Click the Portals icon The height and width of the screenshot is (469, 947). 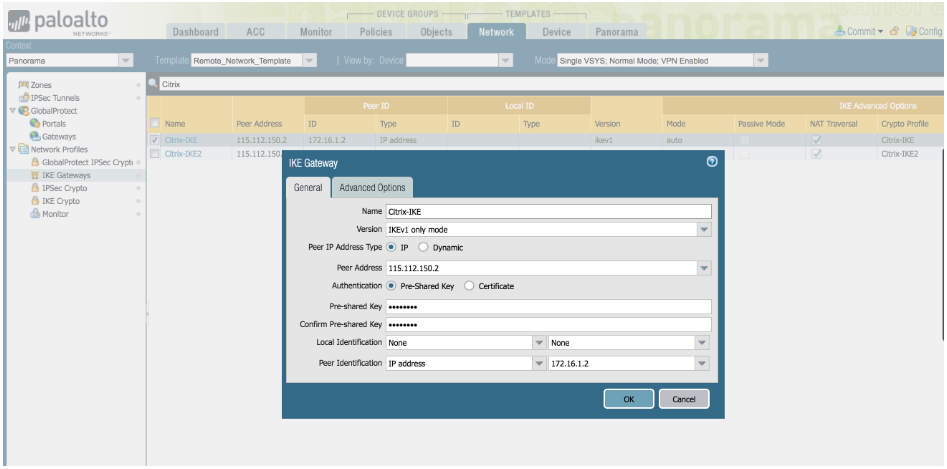point(35,124)
